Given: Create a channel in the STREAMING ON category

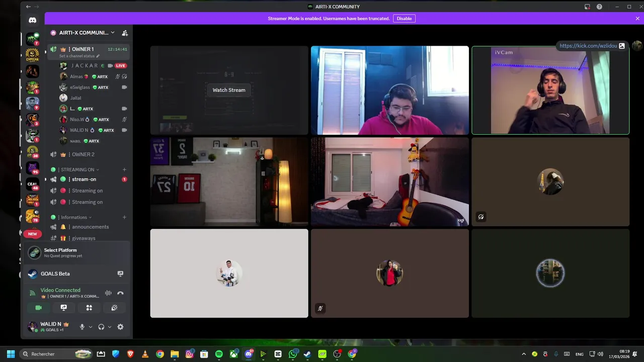Looking at the screenshot, I should [x=124, y=169].
